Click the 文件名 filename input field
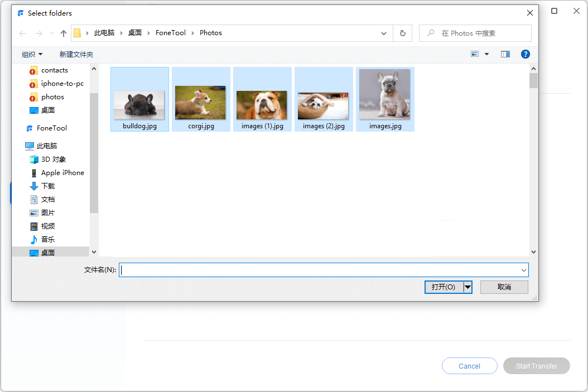This screenshot has width=588, height=392. (x=318, y=270)
